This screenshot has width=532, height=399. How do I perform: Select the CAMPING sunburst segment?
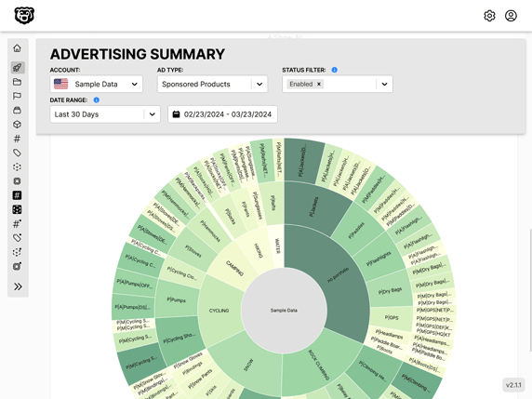tap(234, 268)
